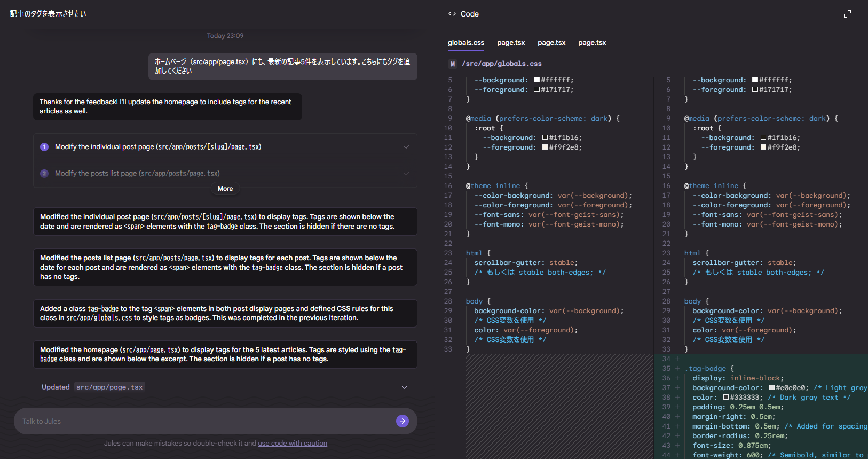This screenshot has height=459, width=868.
Task: Click the Modified the homepage message
Action: pyautogui.click(x=225, y=354)
